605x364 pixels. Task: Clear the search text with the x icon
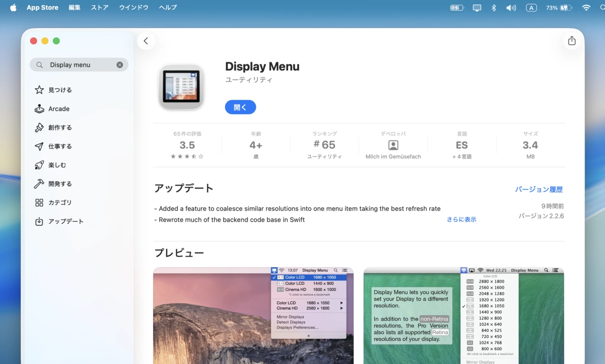[x=120, y=65]
